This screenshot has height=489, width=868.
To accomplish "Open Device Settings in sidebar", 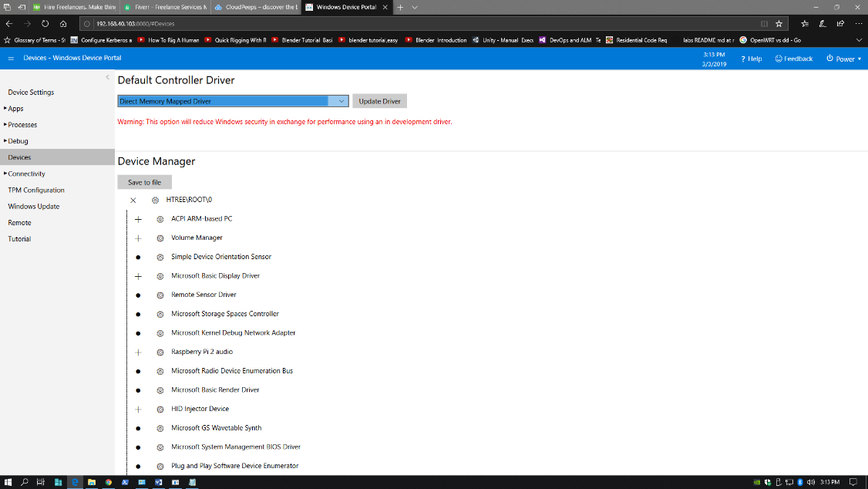I will [x=31, y=93].
